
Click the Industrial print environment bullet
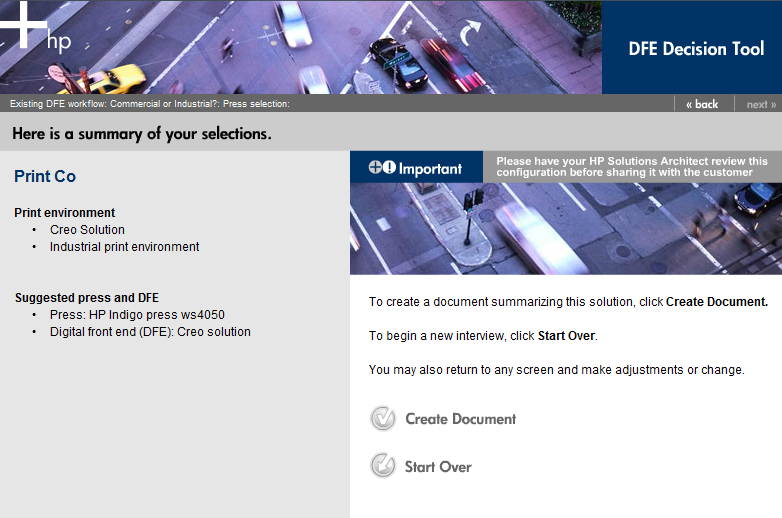pyautogui.click(x=124, y=246)
